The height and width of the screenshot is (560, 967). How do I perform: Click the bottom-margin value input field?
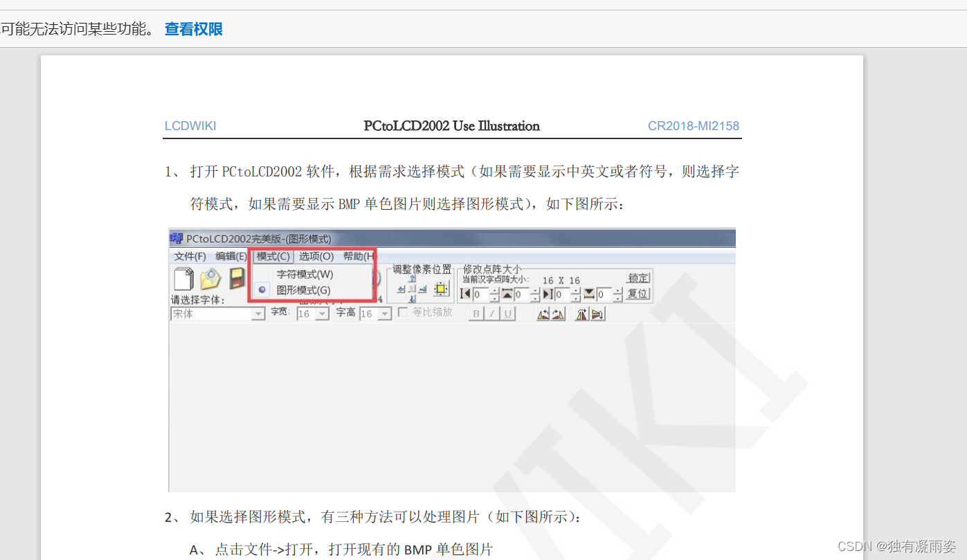pos(604,294)
